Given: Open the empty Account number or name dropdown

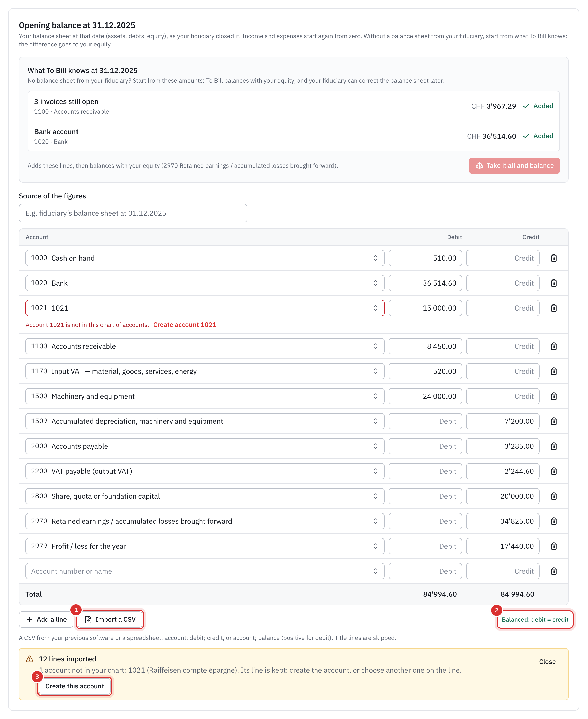Looking at the screenshot, I should tap(204, 571).
